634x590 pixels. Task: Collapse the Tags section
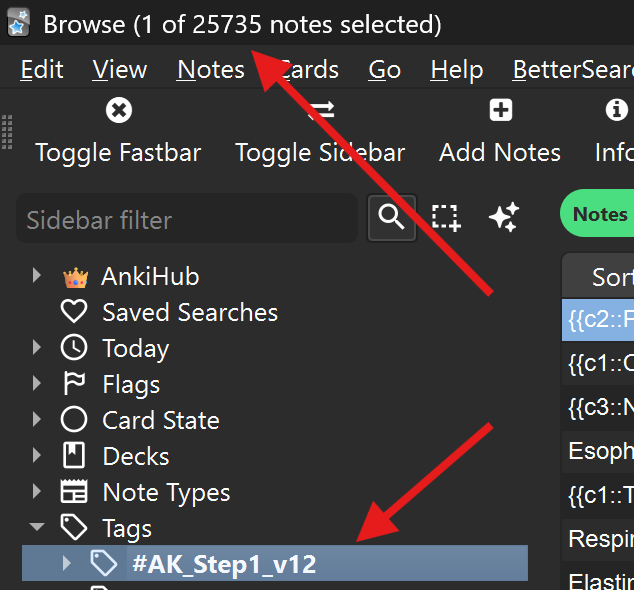37,528
